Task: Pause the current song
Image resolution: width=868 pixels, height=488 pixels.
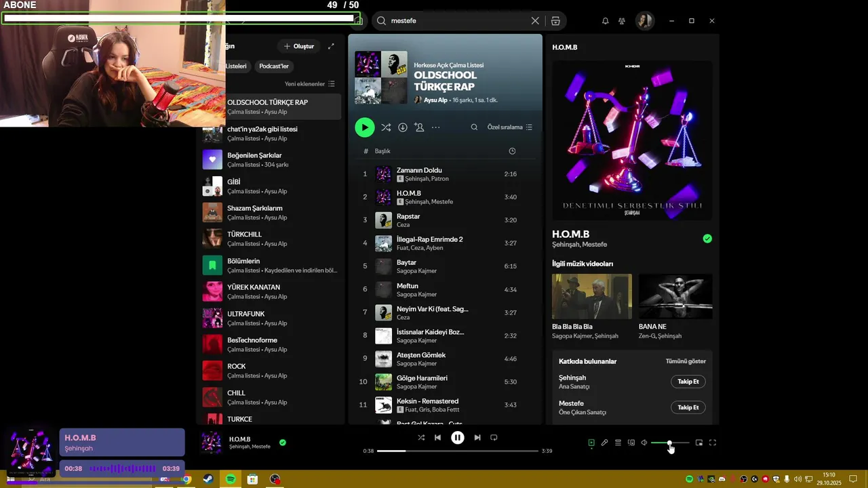Action: (x=458, y=438)
